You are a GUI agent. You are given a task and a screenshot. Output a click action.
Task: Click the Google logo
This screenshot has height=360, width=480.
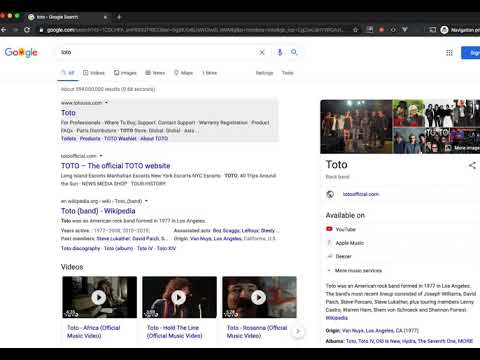point(21,52)
